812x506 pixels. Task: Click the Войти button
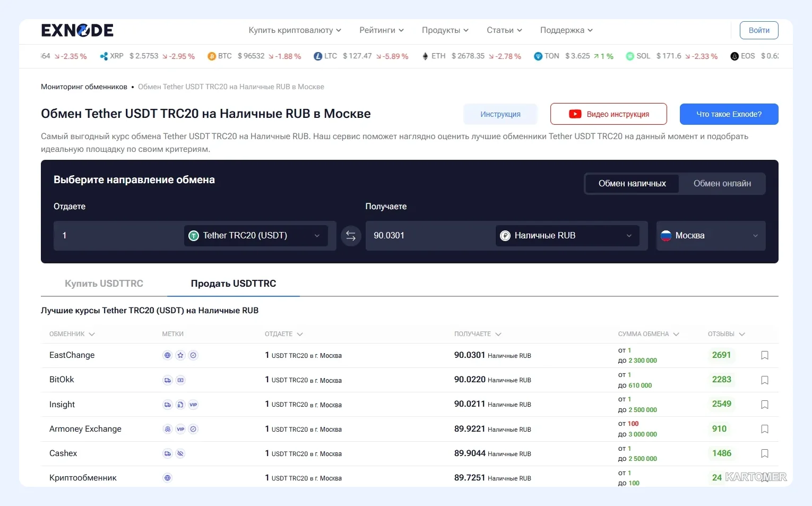pos(759,30)
